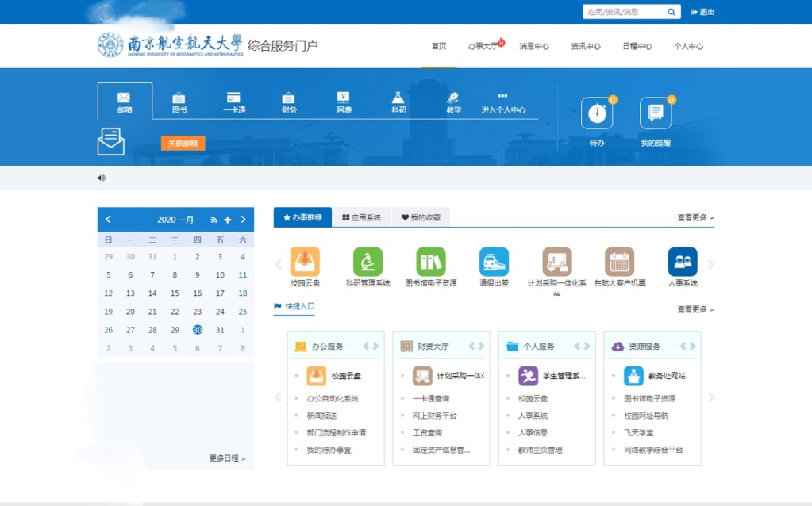Viewport: 812px width, 506px height.
Task: Go to next month in calendar
Action: pyautogui.click(x=243, y=220)
